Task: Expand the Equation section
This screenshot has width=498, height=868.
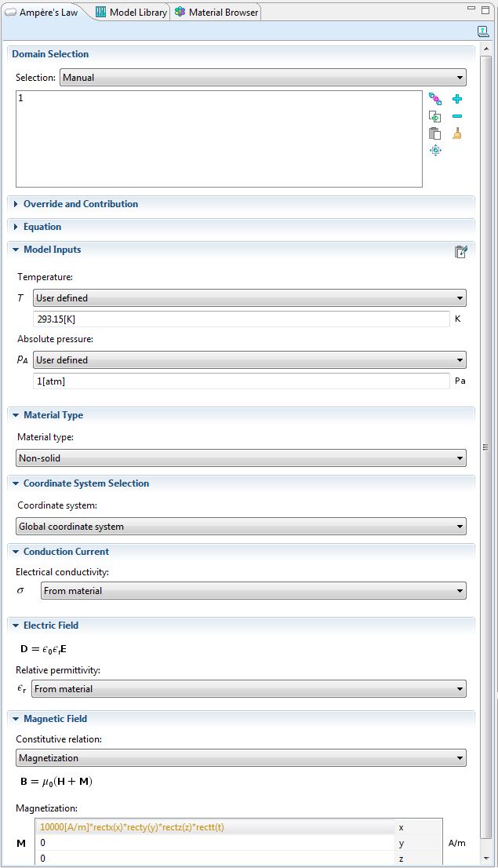Action: [x=16, y=227]
